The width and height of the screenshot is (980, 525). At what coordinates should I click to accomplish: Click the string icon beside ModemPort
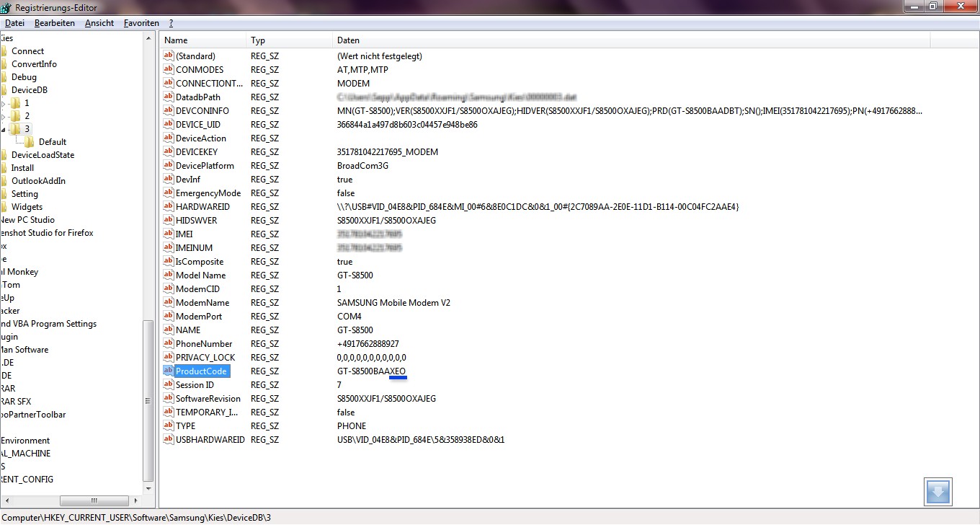click(x=169, y=317)
